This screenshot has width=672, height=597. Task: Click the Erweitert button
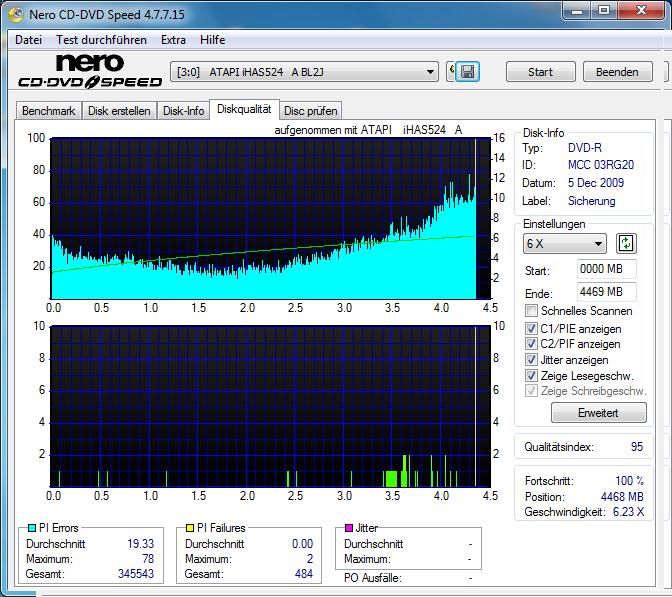pyautogui.click(x=598, y=413)
